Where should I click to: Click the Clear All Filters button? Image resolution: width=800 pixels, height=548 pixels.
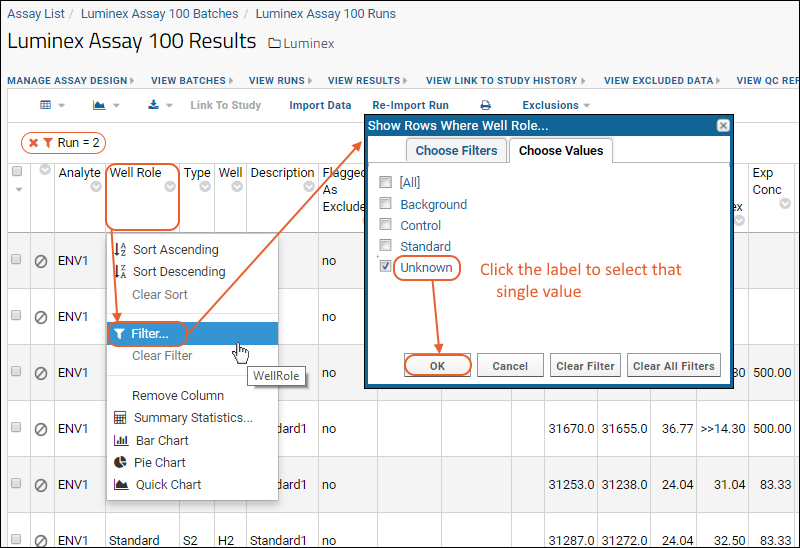pos(674,366)
